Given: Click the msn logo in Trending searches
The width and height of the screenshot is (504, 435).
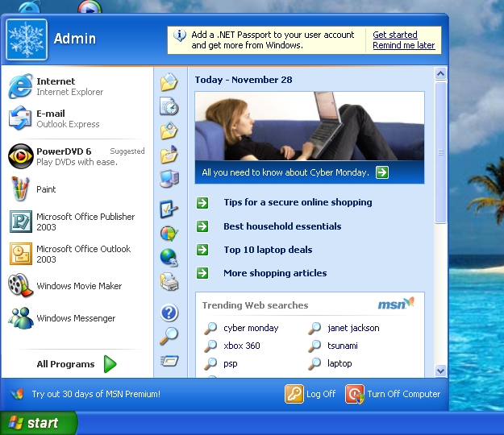Looking at the screenshot, I should [x=396, y=303].
